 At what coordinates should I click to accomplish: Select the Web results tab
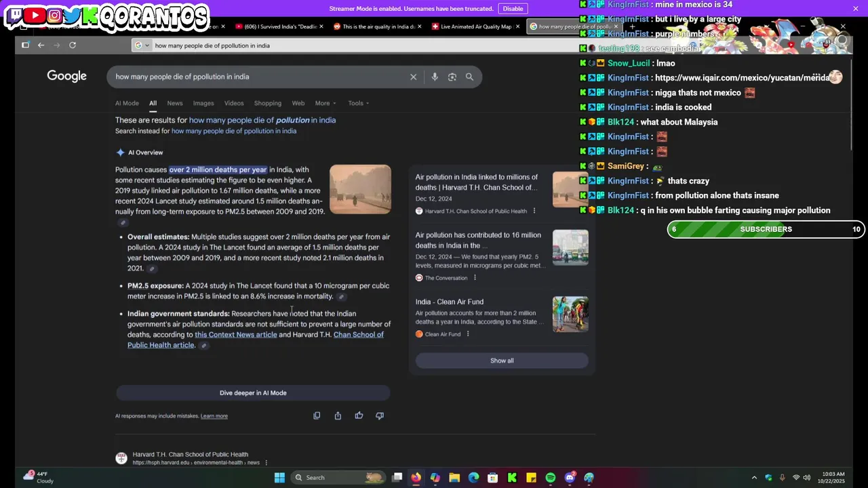[x=298, y=103]
